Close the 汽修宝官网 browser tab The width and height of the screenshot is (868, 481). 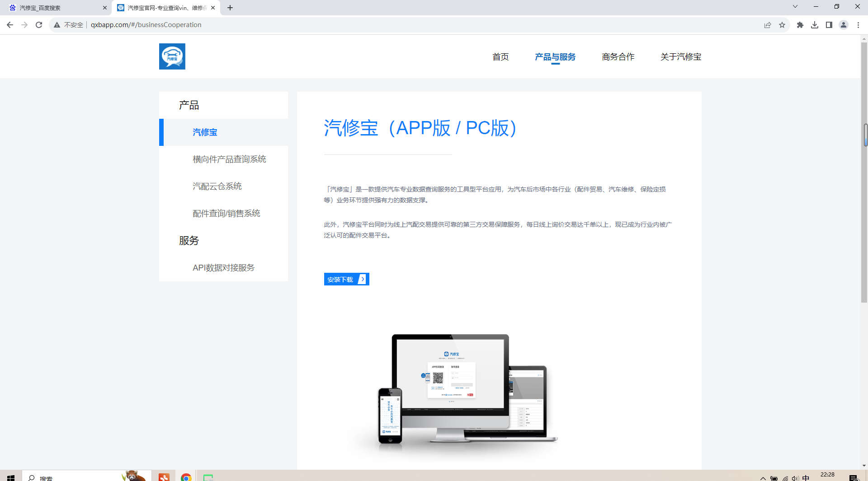[213, 8]
